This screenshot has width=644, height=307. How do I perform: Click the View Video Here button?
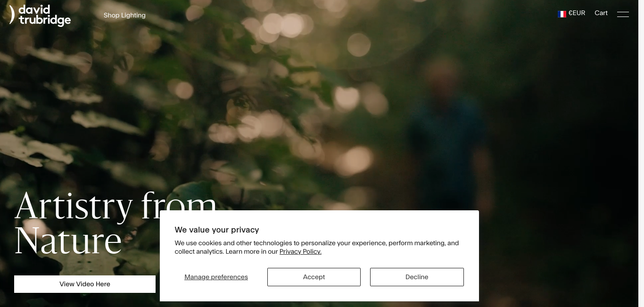coord(85,284)
